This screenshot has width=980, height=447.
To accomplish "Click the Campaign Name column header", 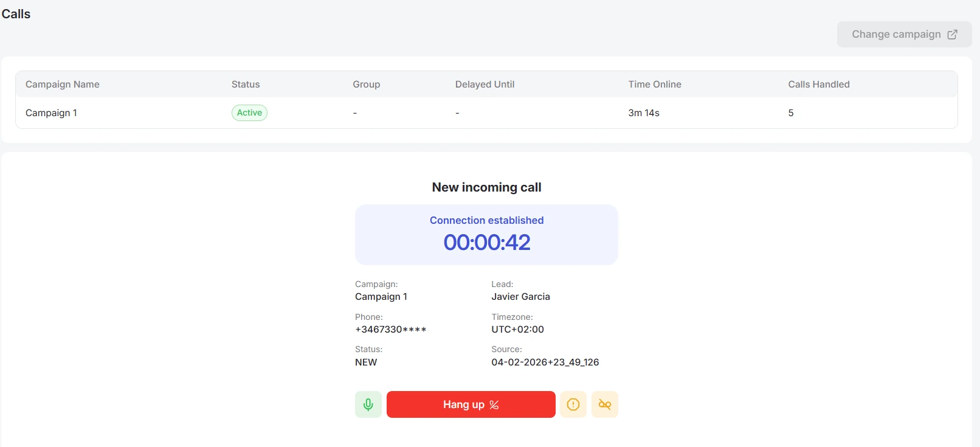I will pos(63,85).
